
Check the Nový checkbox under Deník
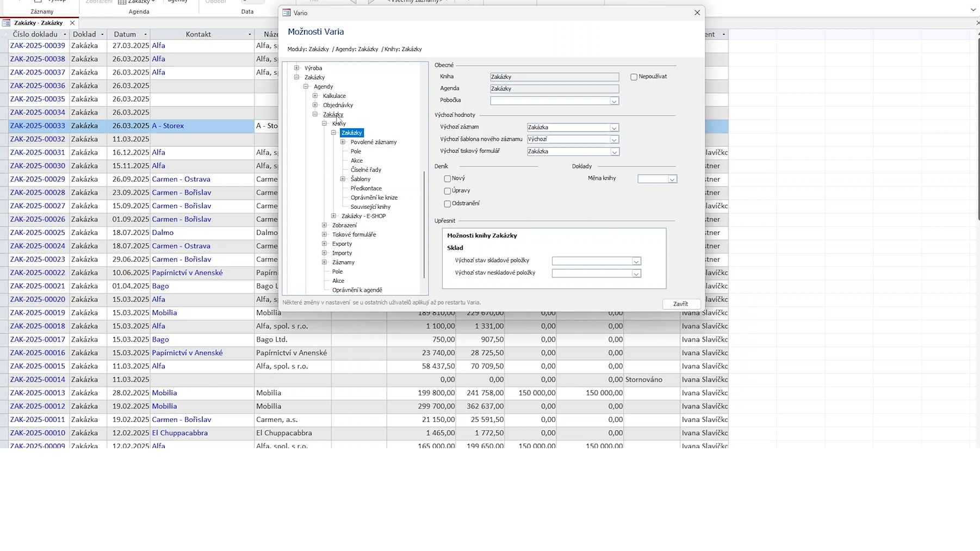click(448, 178)
